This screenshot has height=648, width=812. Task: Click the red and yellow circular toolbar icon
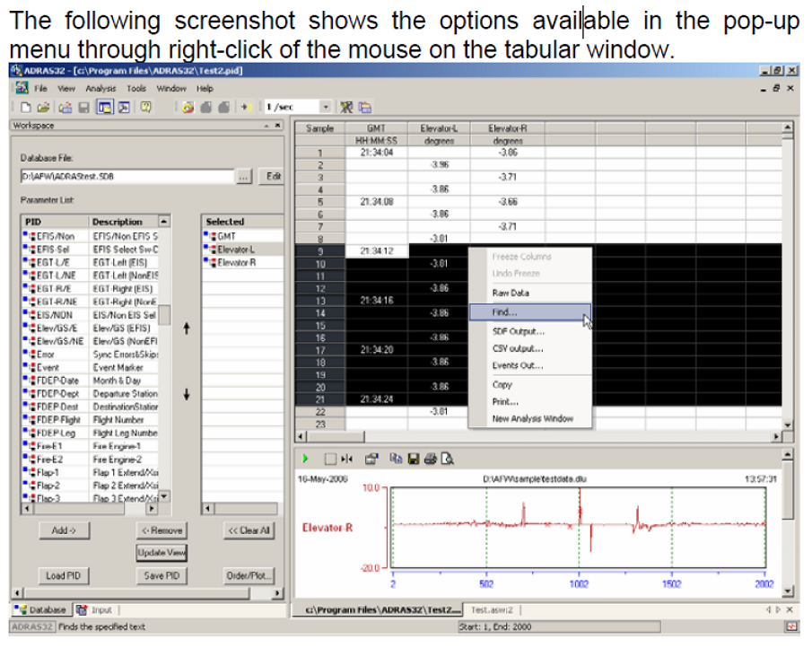[x=188, y=107]
